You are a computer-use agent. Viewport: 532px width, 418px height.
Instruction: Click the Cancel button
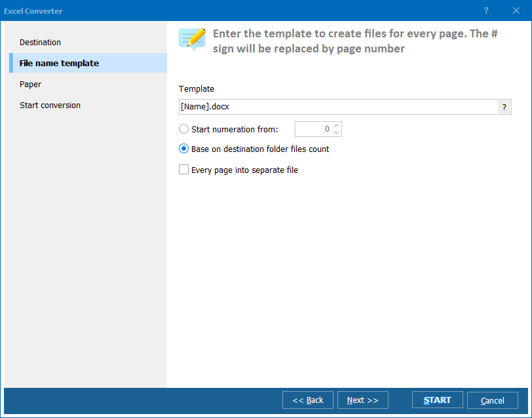click(492, 400)
